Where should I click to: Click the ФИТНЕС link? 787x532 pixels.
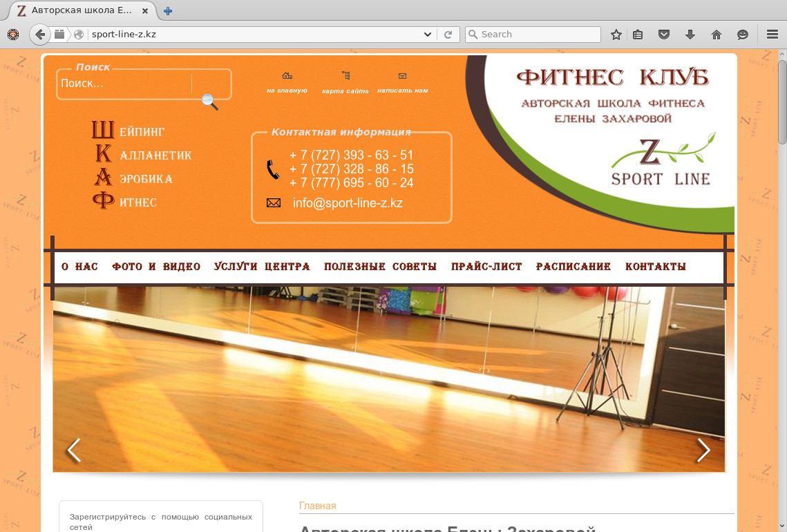coord(124,201)
